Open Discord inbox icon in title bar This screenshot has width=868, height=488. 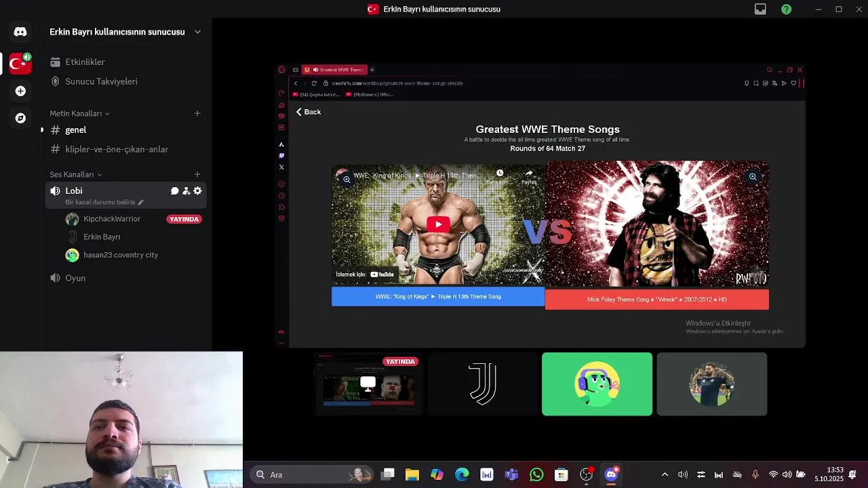click(760, 9)
